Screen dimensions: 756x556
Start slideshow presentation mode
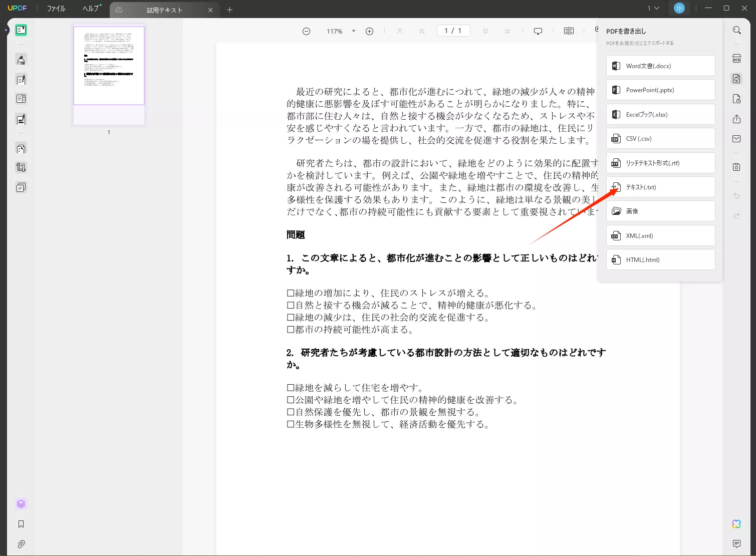[x=538, y=31]
